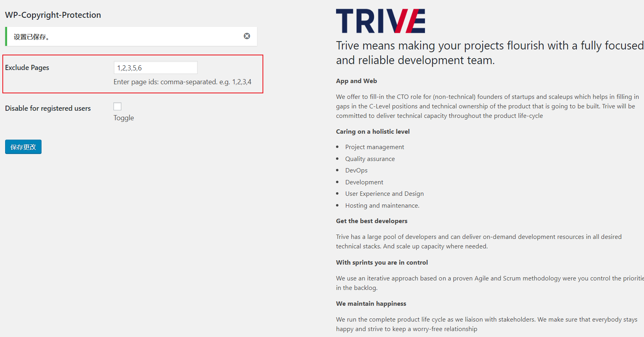This screenshot has height=337, width=644.
Task: Click the 'We offer to fill-in the CTO role' paragraph
Action: (487, 106)
